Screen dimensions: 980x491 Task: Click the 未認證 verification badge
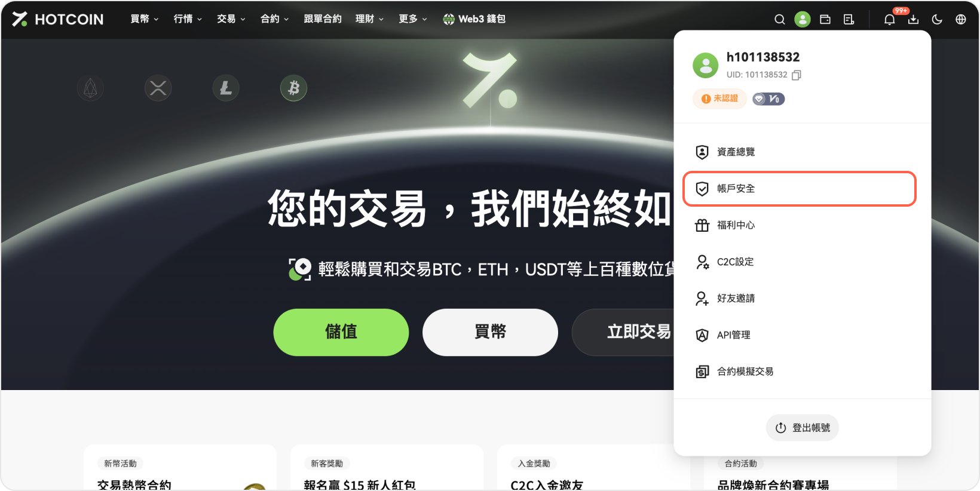720,99
